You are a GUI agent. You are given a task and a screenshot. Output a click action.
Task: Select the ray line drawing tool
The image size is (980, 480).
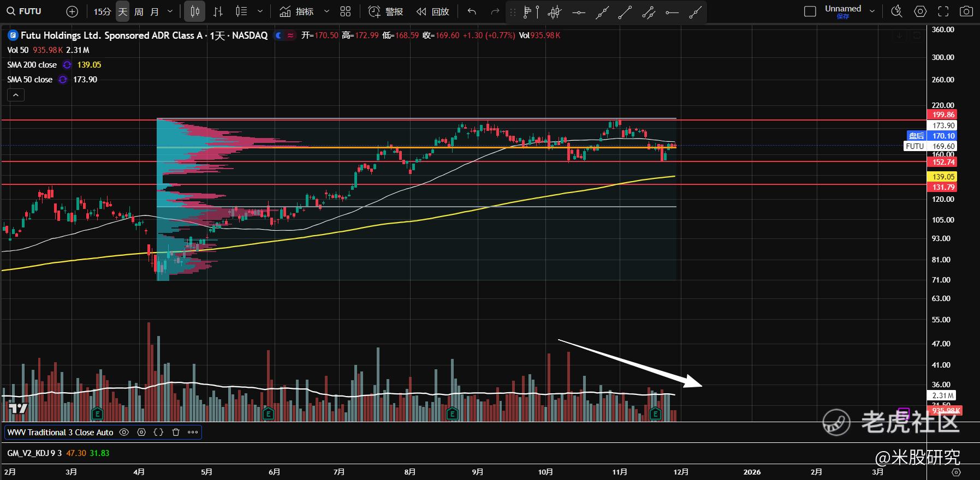(695, 11)
